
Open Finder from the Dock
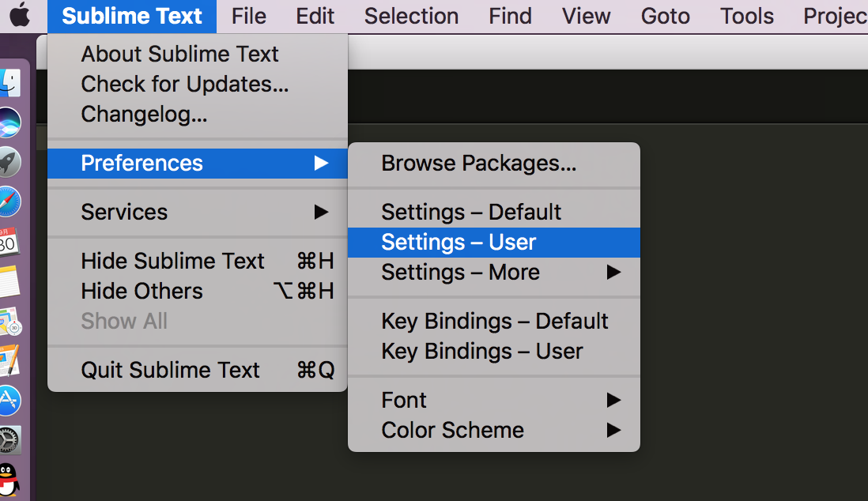pyautogui.click(x=9, y=83)
